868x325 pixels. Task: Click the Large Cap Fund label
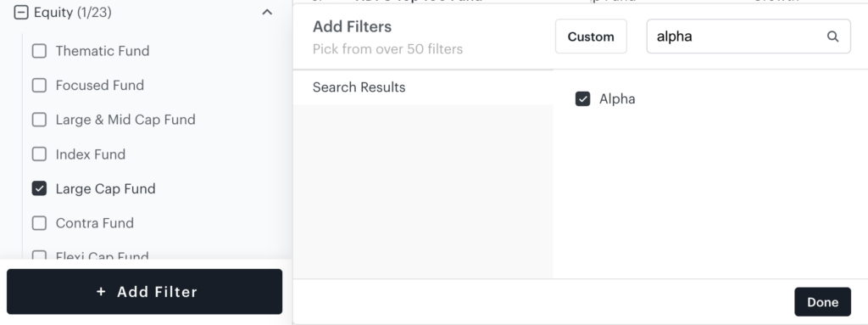click(x=105, y=189)
